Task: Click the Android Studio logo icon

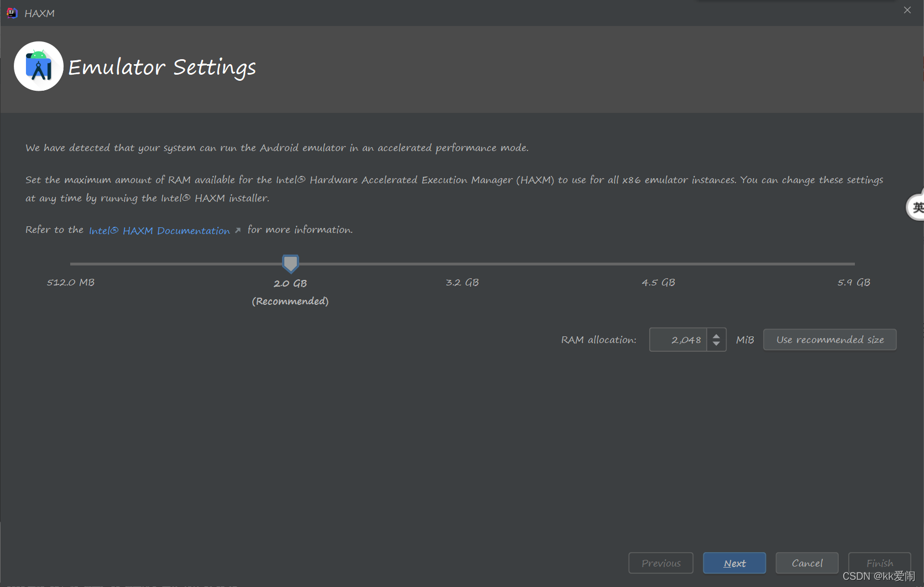Action: (x=39, y=66)
